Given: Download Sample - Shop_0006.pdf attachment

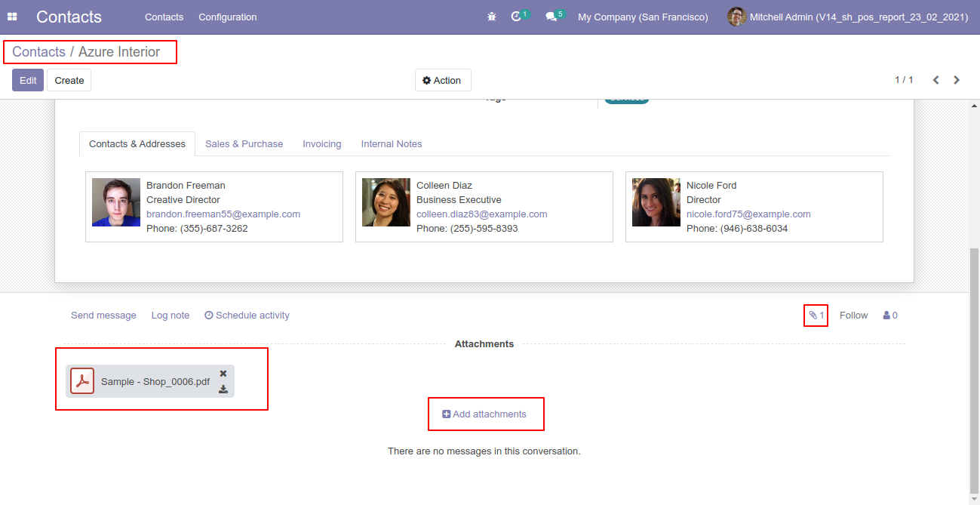Looking at the screenshot, I should click(x=223, y=390).
